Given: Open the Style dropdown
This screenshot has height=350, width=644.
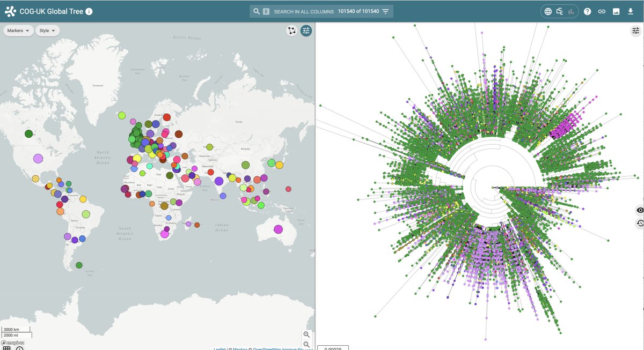Looking at the screenshot, I should 46,31.
